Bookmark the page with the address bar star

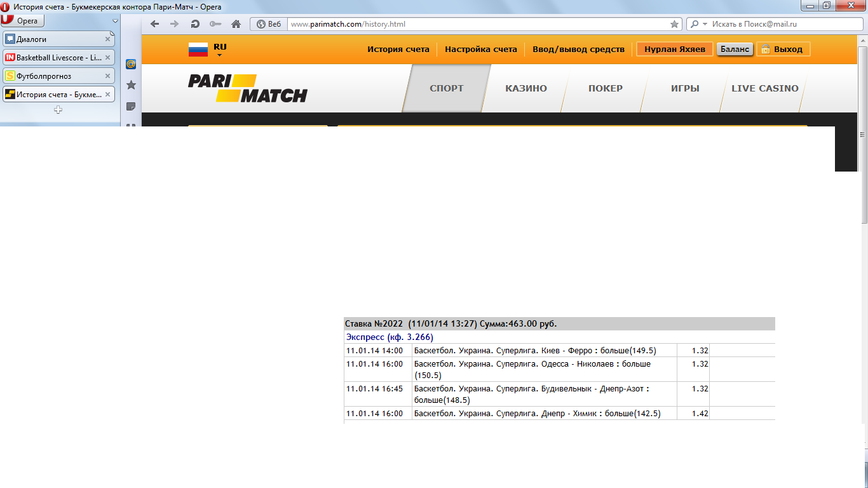pyautogui.click(x=674, y=24)
